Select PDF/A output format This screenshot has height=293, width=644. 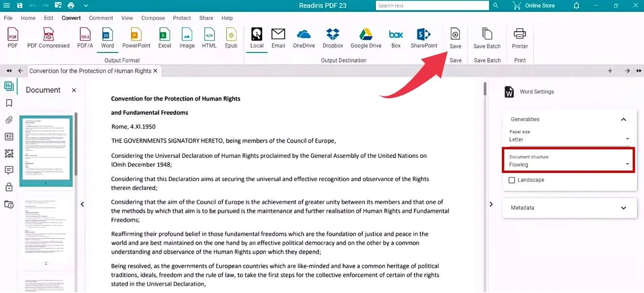(x=85, y=38)
